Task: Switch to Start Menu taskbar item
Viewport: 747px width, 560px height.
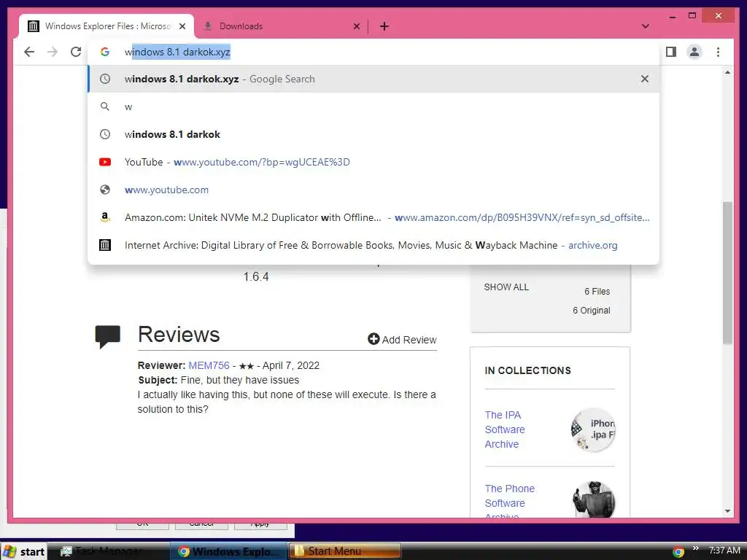Action: click(344, 551)
